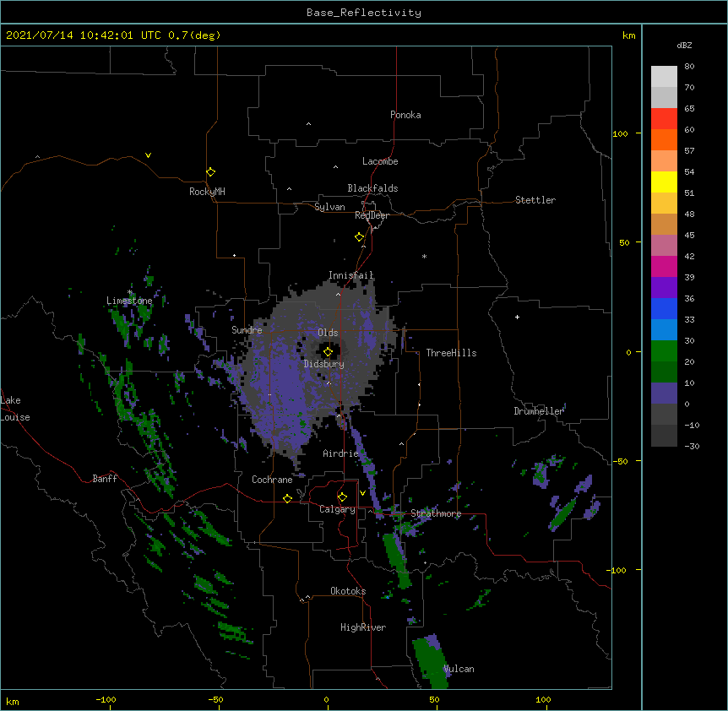Select the bright green 30 dBZ color swatch

click(664, 351)
